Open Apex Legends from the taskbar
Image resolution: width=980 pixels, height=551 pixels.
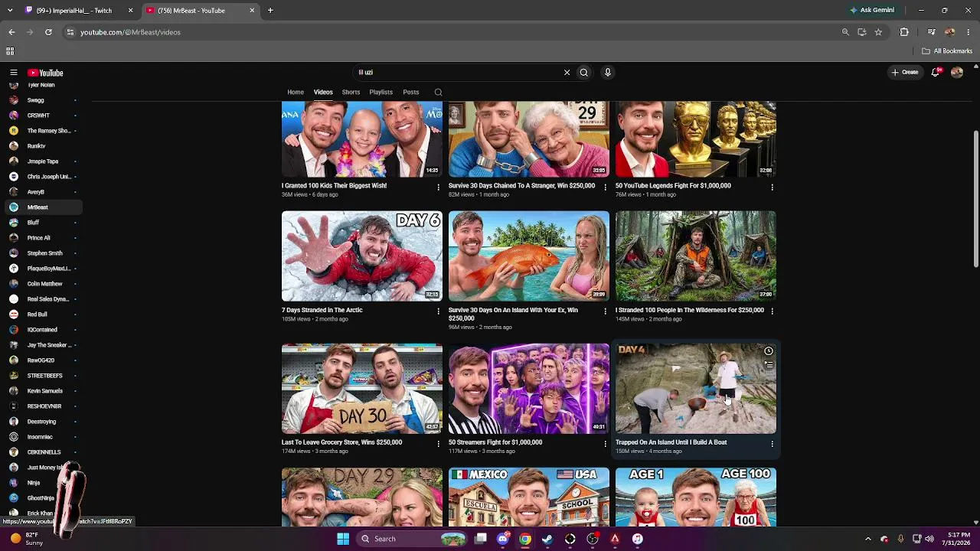click(615, 539)
